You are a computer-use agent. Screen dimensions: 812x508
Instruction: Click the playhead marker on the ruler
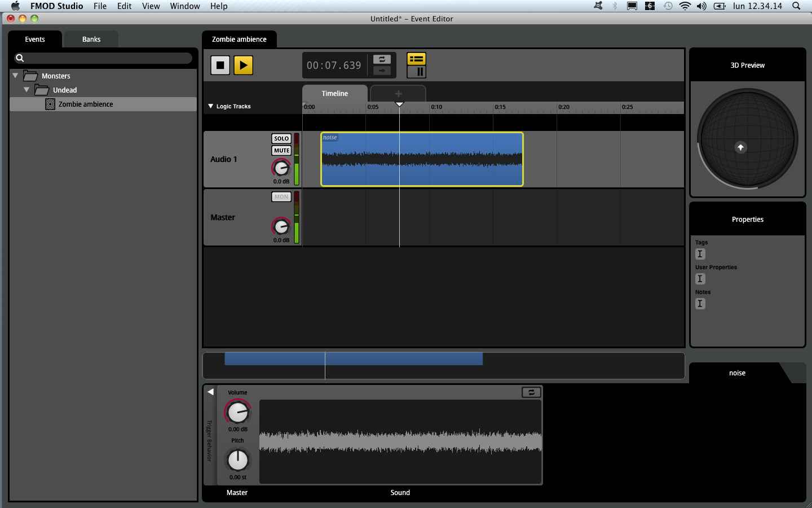[399, 104]
